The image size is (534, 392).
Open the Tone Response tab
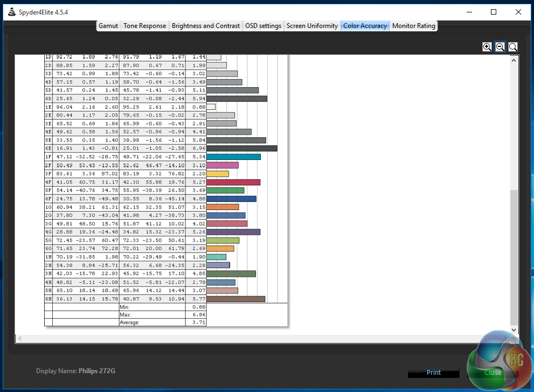(144, 26)
